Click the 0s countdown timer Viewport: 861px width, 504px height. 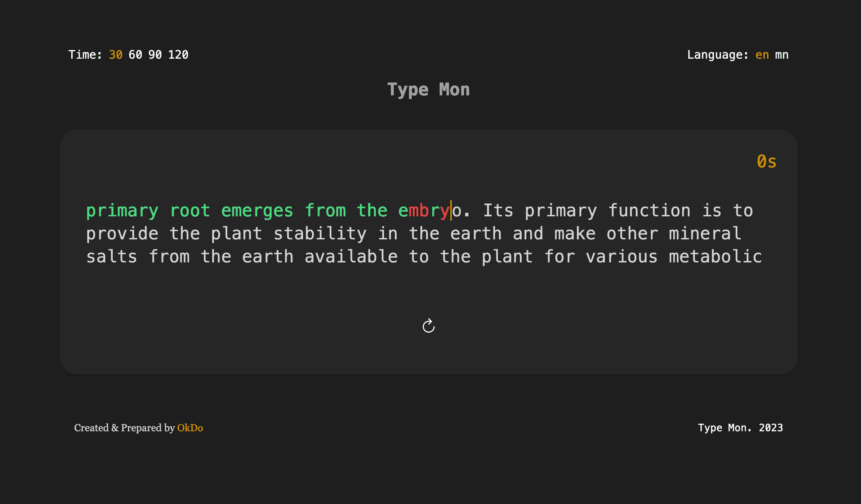[766, 161]
